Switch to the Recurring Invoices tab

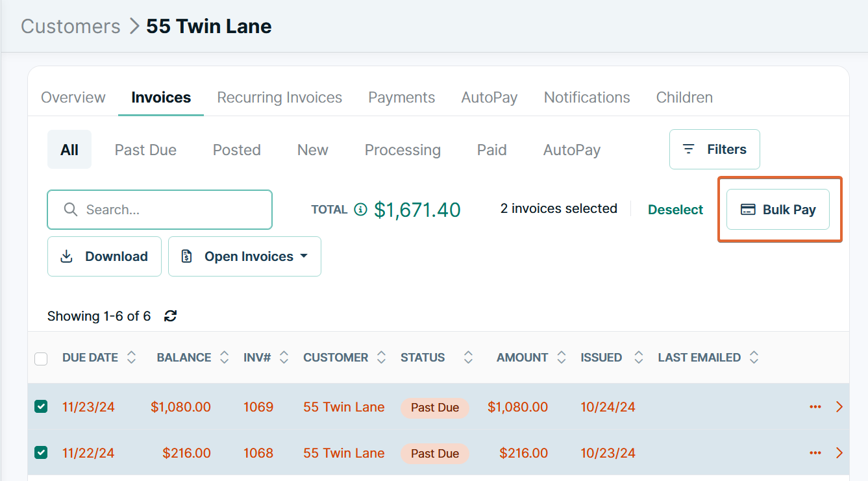tap(279, 97)
